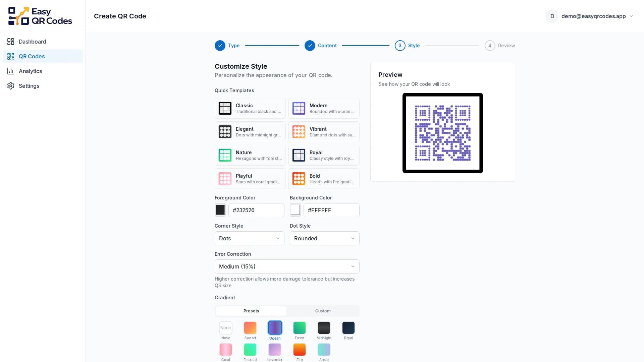Click the Modern template grid icon
The image size is (644, 362).
tap(299, 108)
